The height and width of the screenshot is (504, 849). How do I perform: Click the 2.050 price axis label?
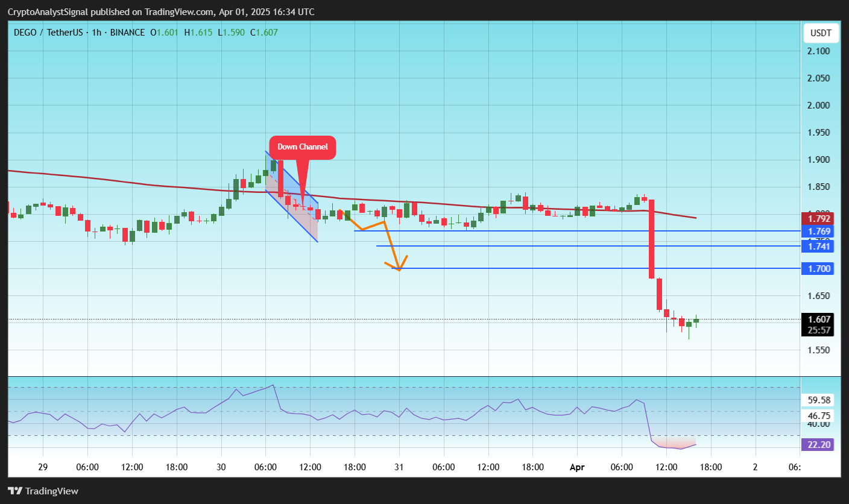pyautogui.click(x=819, y=78)
